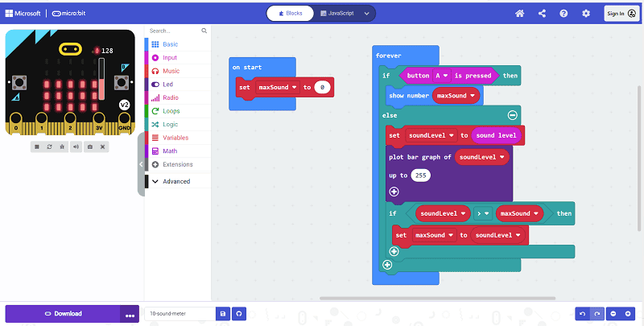This screenshot has width=644, height=326.
Task: Open soundLevel dropdown in comparison block
Action: pos(443,213)
